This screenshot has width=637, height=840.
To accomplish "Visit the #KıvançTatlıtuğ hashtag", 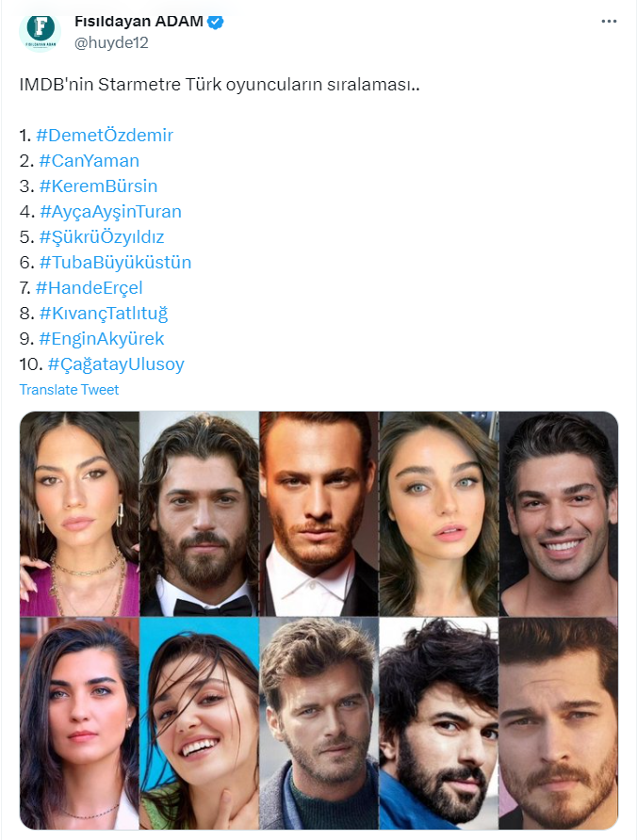I will tap(104, 314).
